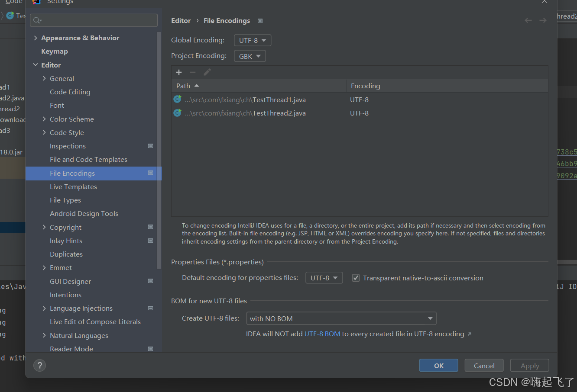The height and width of the screenshot is (392, 577).
Task: Sort table by Path column header
Action: coord(259,86)
